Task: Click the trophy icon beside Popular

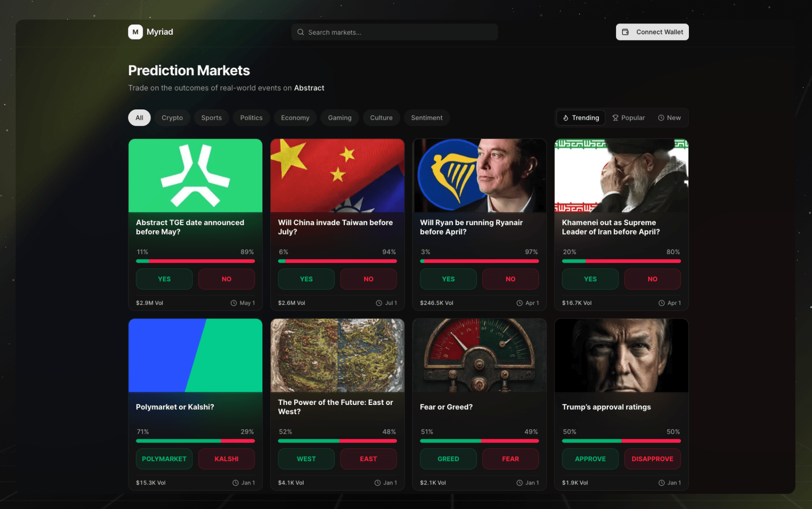Action: (615, 118)
